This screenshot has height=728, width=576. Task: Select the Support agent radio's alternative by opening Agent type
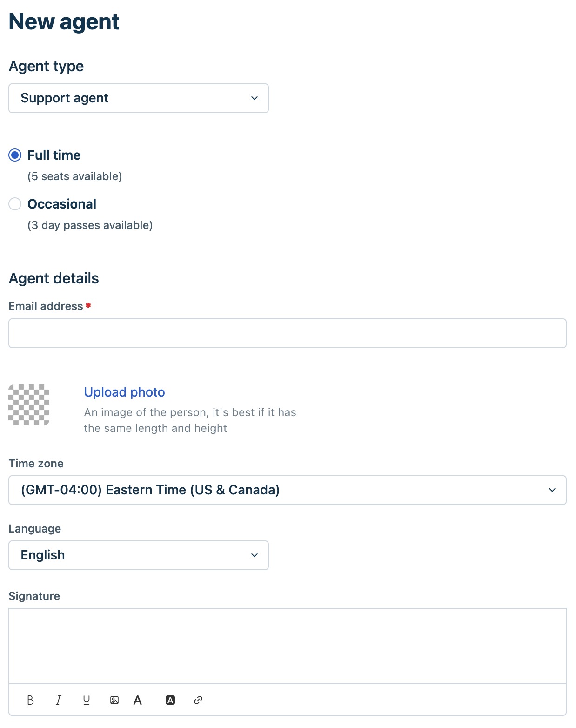[138, 98]
